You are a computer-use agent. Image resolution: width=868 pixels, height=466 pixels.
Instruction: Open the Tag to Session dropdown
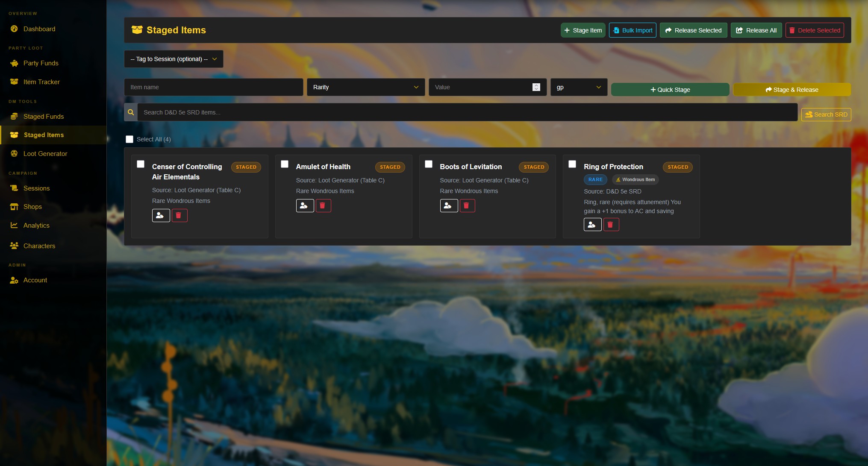174,59
